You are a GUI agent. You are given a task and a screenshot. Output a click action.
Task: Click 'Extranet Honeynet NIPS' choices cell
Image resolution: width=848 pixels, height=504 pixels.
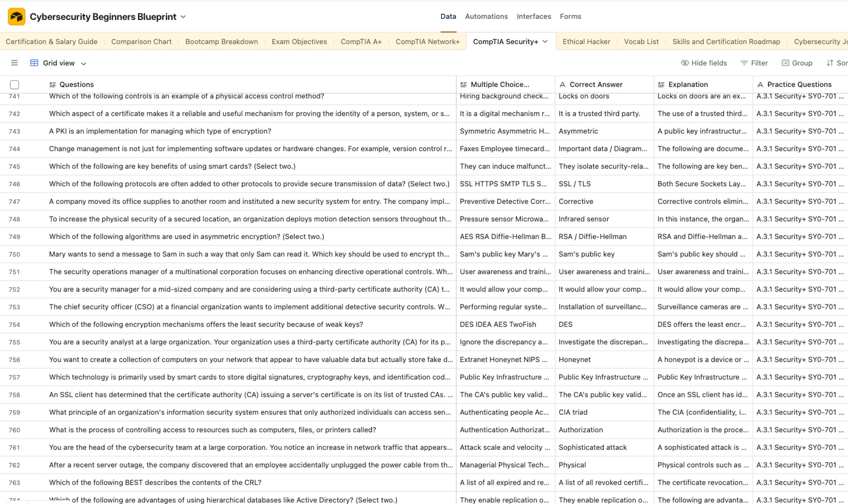point(506,360)
